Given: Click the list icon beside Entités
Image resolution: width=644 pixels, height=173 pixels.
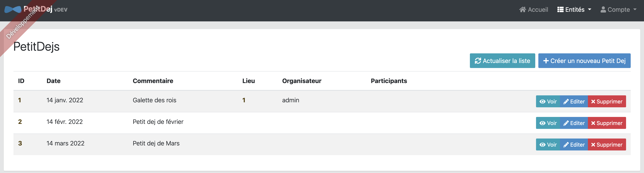Looking at the screenshot, I should pyautogui.click(x=560, y=9).
